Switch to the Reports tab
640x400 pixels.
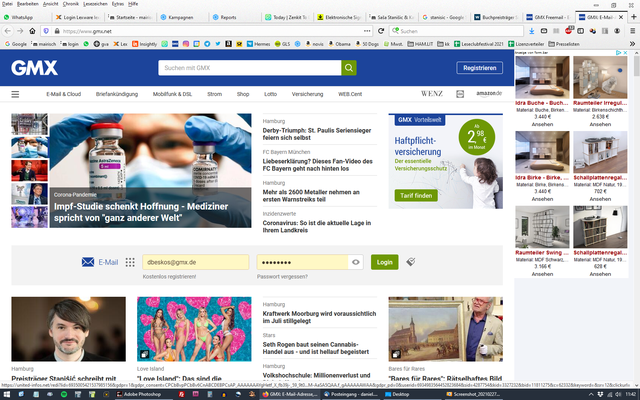click(235, 17)
